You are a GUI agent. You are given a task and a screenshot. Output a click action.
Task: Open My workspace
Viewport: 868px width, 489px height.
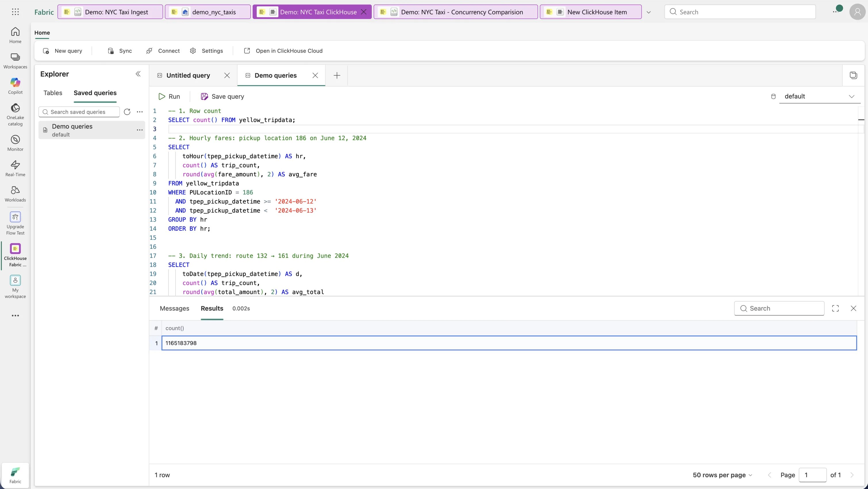(15, 287)
